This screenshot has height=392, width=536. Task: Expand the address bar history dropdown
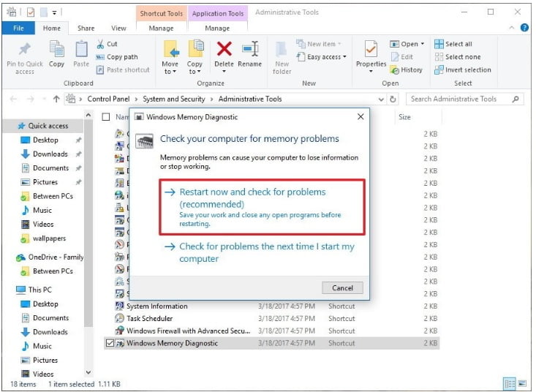(x=381, y=99)
